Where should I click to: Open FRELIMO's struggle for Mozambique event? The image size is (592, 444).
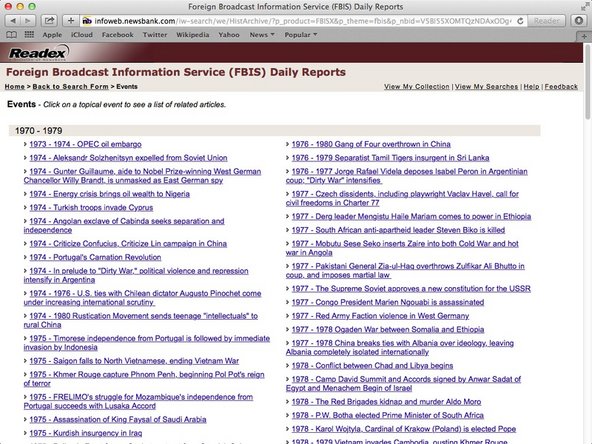138,401
